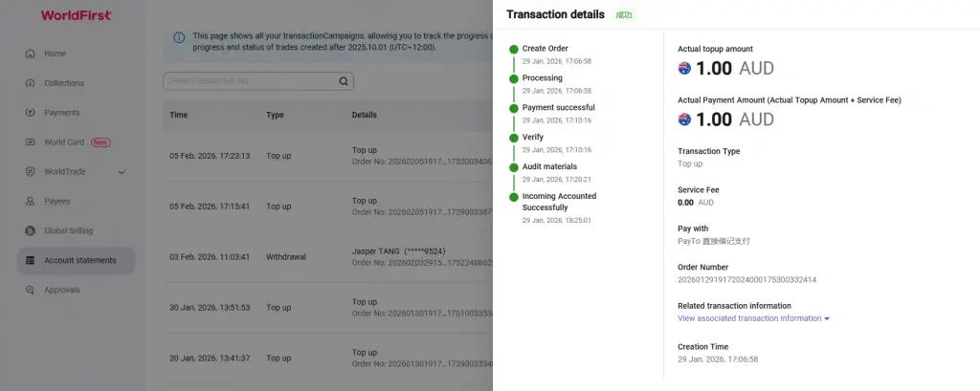Expand the WorldTrade menu chevron
The image size is (980, 391).
(x=122, y=172)
